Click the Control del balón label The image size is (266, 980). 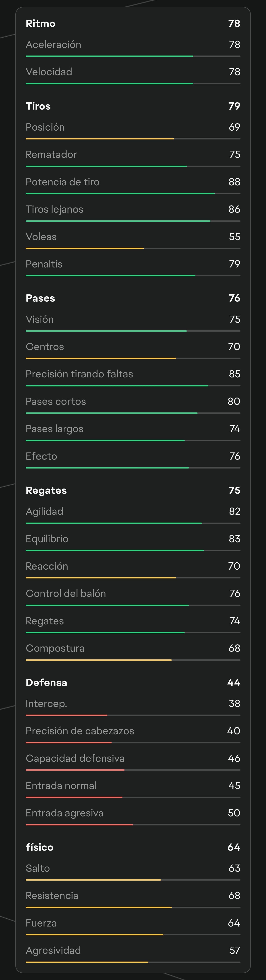[66, 594]
